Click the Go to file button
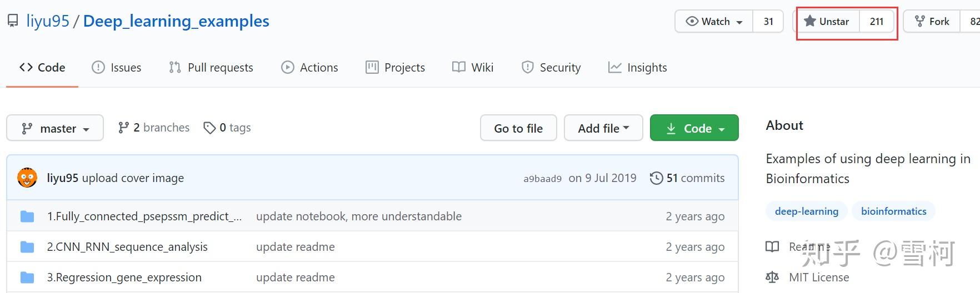This screenshot has height=293, width=980. [518, 128]
